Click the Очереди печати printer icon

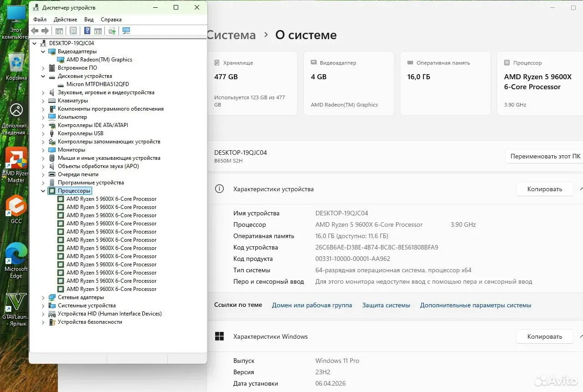[52, 174]
